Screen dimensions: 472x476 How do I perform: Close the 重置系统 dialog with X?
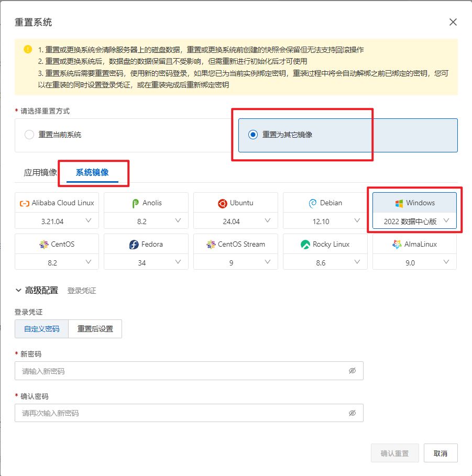point(453,22)
